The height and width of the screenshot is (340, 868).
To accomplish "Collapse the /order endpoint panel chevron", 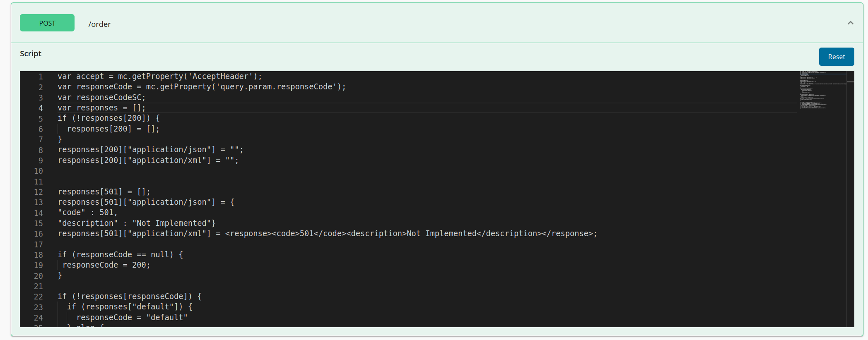I will click(x=851, y=23).
